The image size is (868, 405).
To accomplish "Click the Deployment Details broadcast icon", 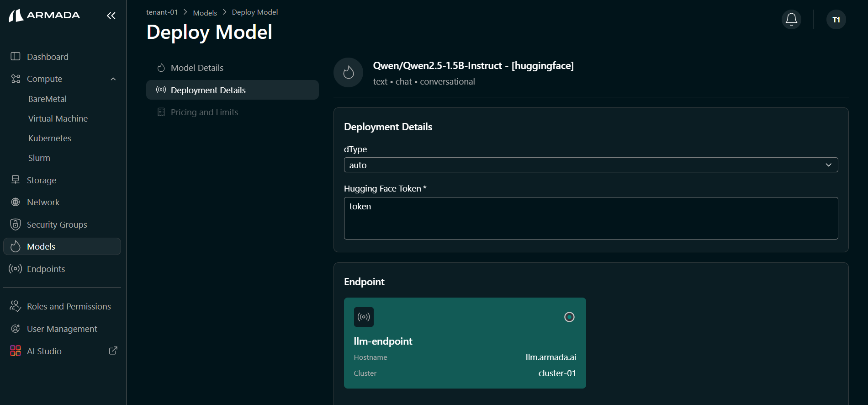I will pyautogui.click(x=161, y=90).
